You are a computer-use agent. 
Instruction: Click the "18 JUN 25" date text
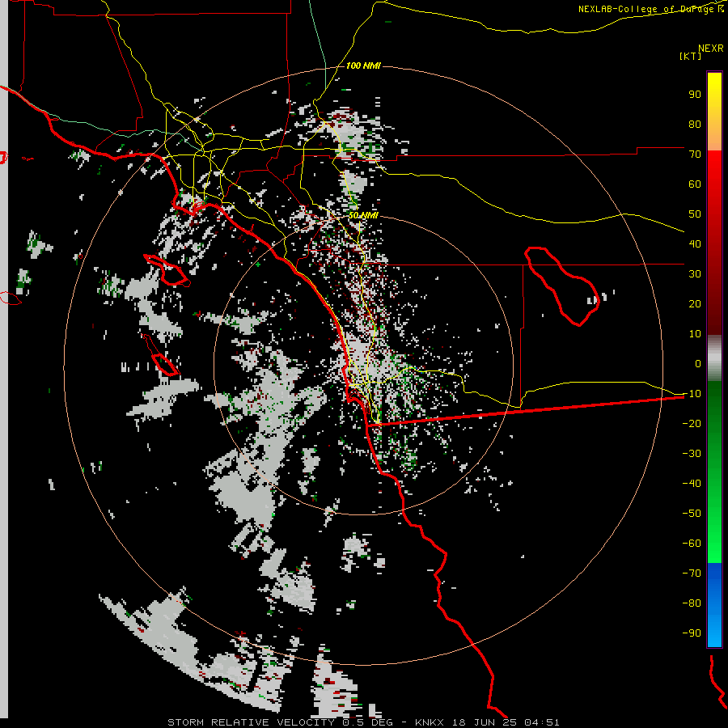(485, 722)
